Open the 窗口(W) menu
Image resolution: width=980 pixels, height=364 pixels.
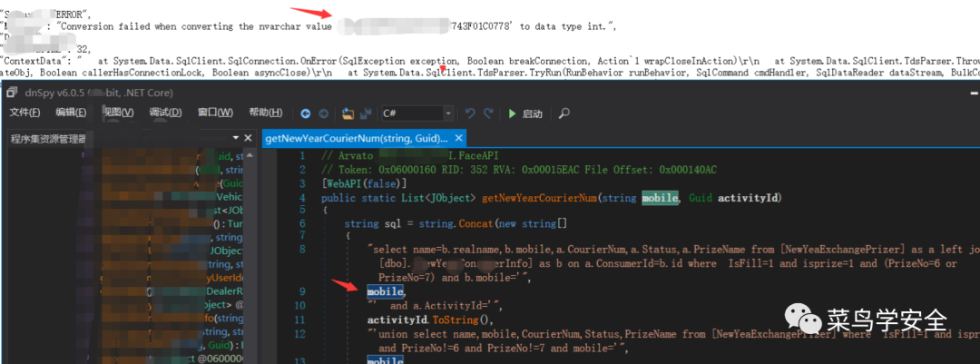point(215,113)
